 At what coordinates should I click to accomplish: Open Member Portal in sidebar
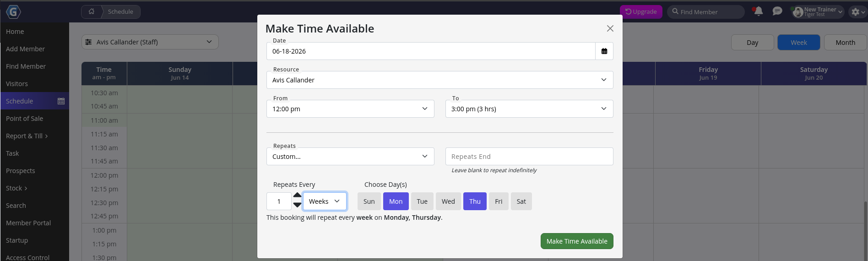coord(28,223)
